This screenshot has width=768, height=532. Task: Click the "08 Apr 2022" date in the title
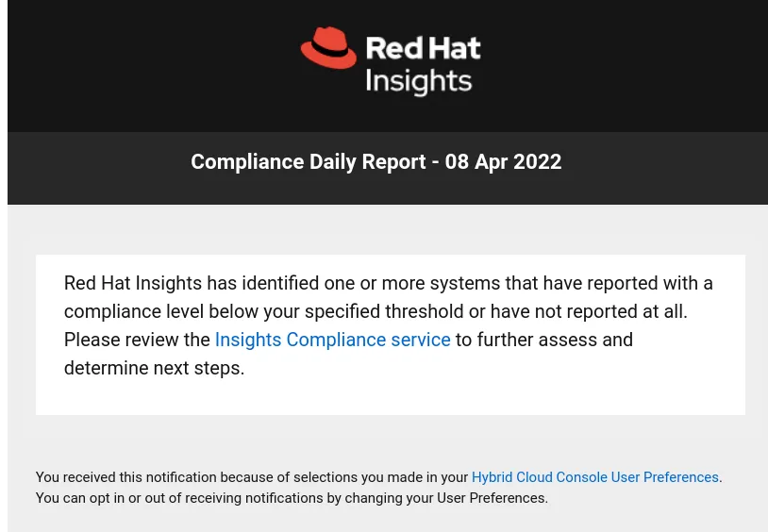click(503, 161)
